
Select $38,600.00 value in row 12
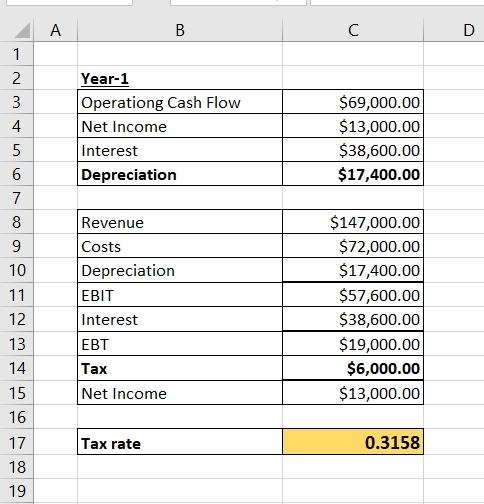pyautogui.click(x=353, y=319)
